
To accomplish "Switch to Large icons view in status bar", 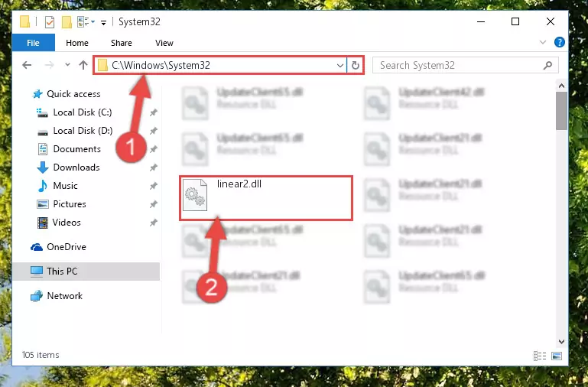I will tap(557, 356).
